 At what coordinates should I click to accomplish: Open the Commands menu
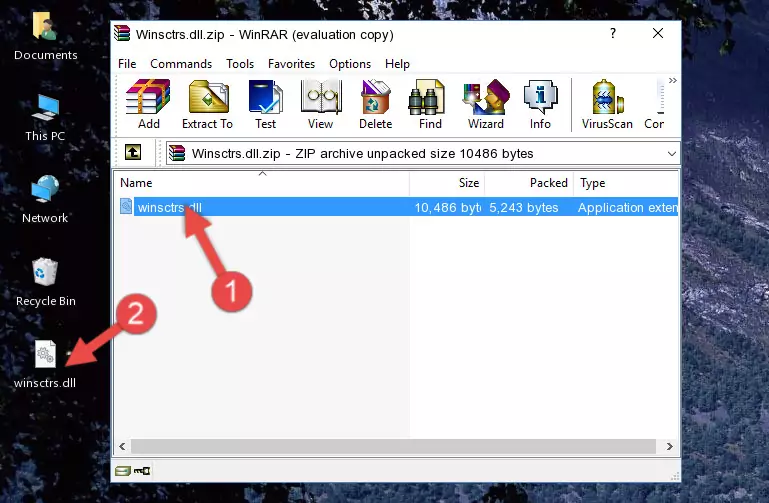click(x=181, y=64)
